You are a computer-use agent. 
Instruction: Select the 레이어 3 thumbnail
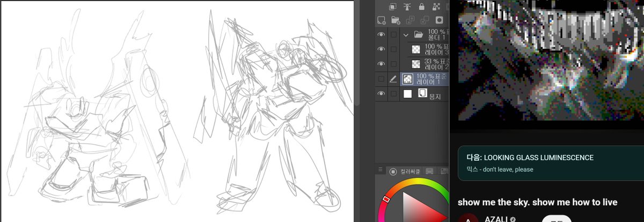click(x=416, y=49)
